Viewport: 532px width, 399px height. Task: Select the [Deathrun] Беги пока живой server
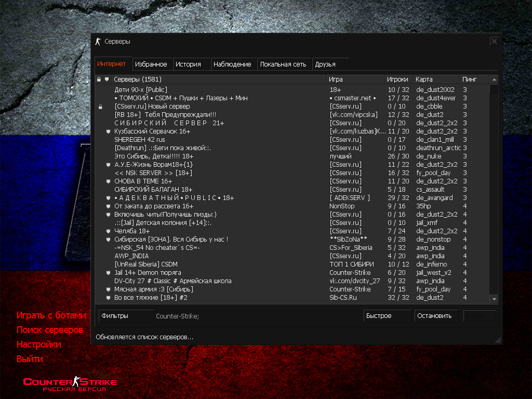(292, 148)
